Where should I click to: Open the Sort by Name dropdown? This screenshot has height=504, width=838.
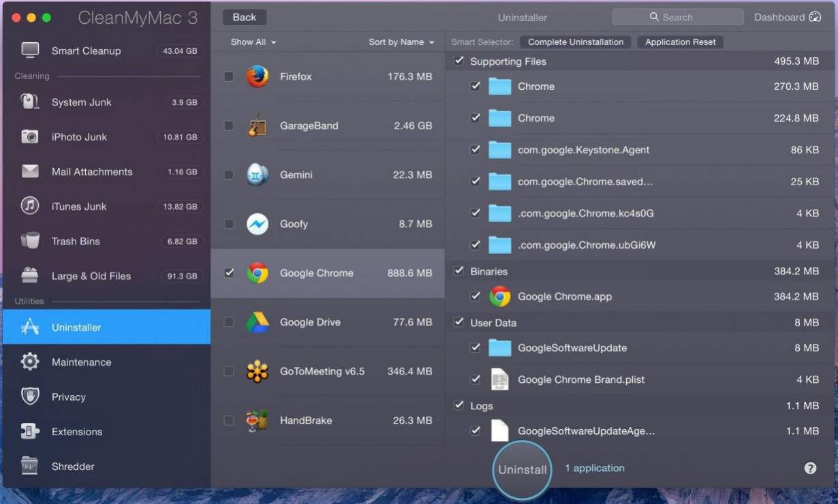[x=401, y=42]
